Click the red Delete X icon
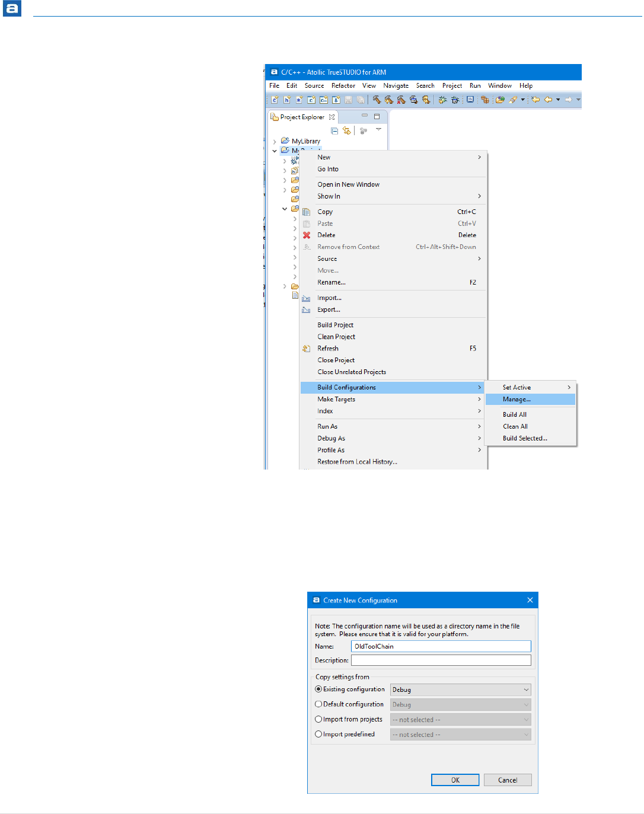 307,235
